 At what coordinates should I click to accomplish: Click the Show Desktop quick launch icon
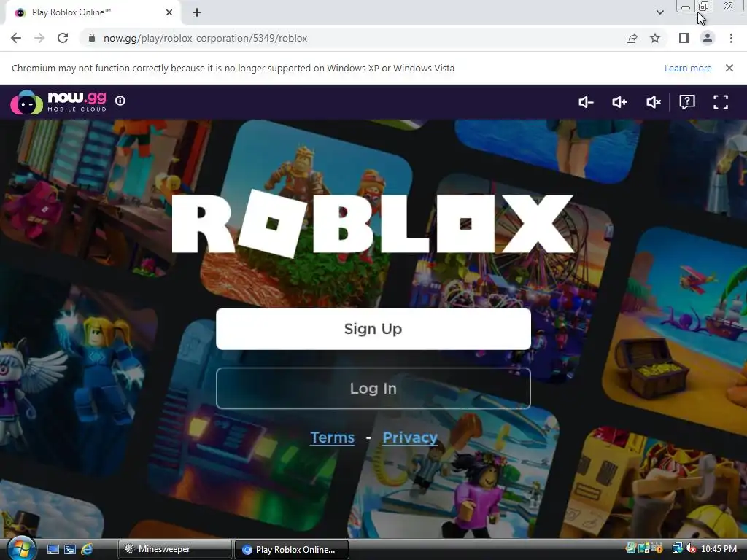(53, 549)
